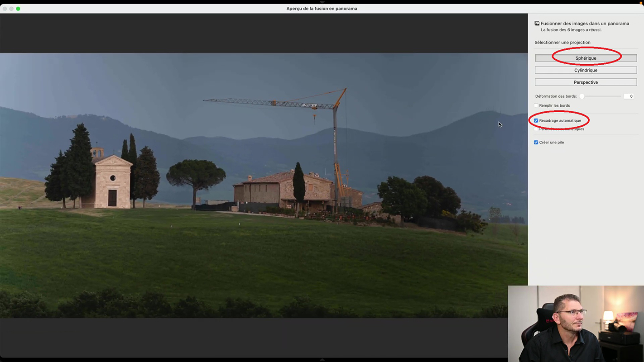644x362 pixels.
Task: Select the Sphérique projection
Action: [586, 58]
